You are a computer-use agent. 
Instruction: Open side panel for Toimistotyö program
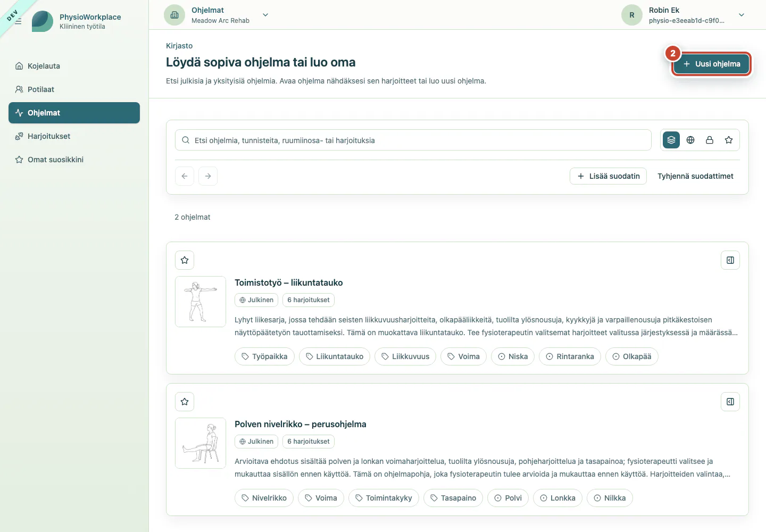[730, 260]
